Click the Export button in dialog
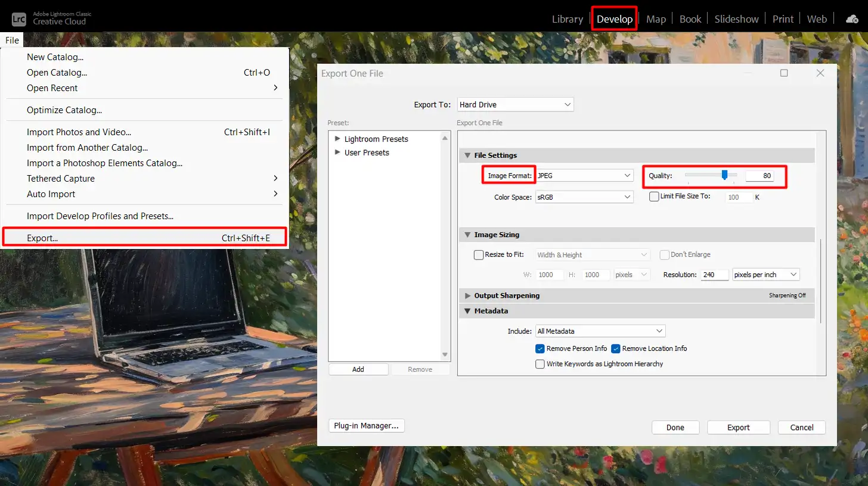 739,428
